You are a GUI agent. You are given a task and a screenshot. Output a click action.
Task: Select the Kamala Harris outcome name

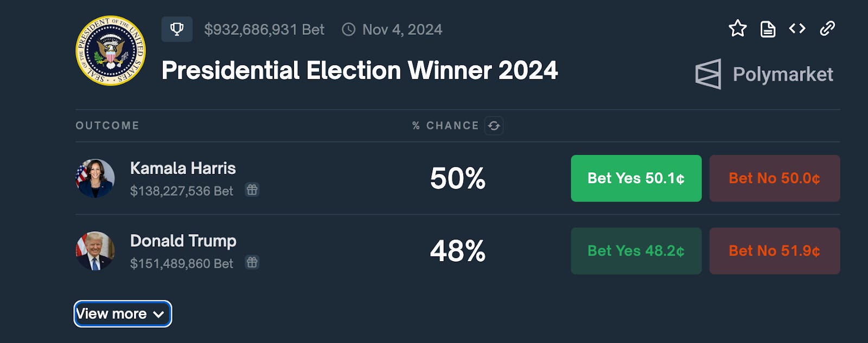coord(183,169)
